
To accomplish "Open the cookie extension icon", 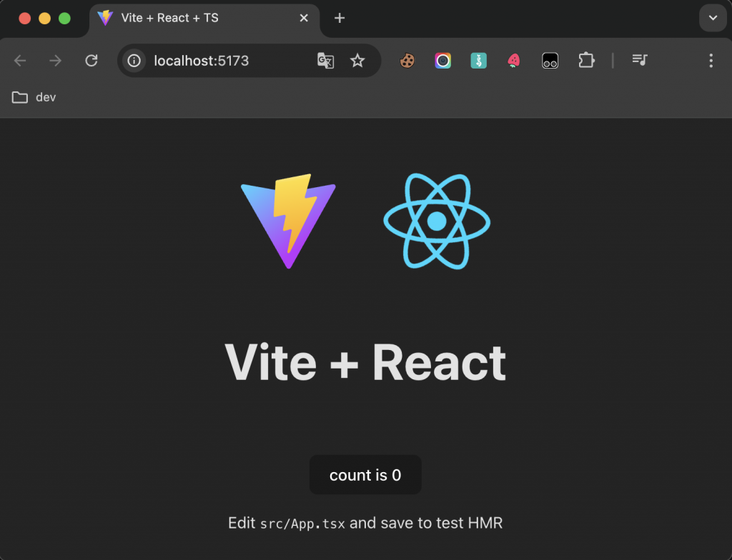I will (x=407, y=61).
